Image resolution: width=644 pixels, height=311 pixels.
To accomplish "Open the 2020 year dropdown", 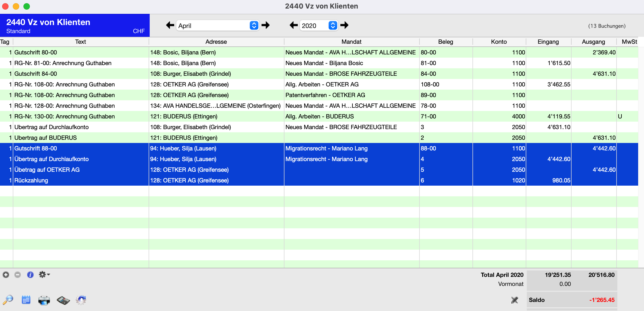I will tap(319, 26).
